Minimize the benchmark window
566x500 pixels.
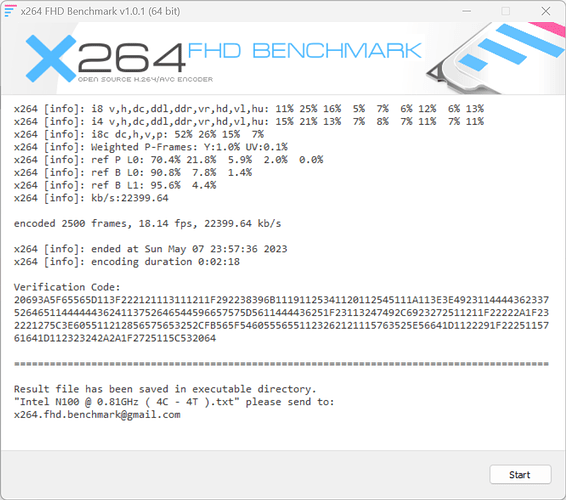[x=466, y=11]
